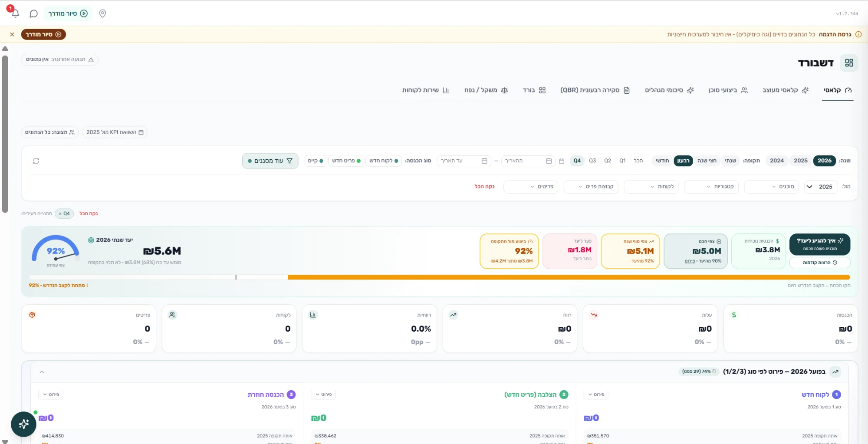Open the סיכום מנהלים tab
This screenshot has height=444, width=868.
point(669,90)
